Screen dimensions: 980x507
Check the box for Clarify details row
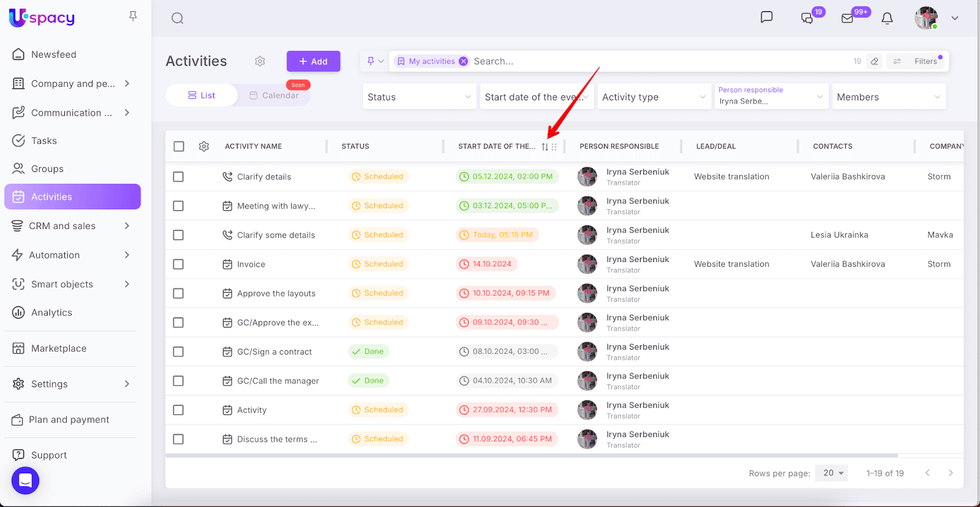coord(178,177)
